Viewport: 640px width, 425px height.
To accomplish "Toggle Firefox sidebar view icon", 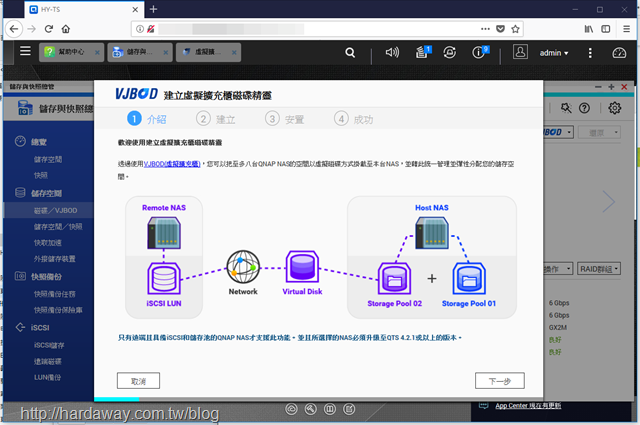I will pos(606,29).
